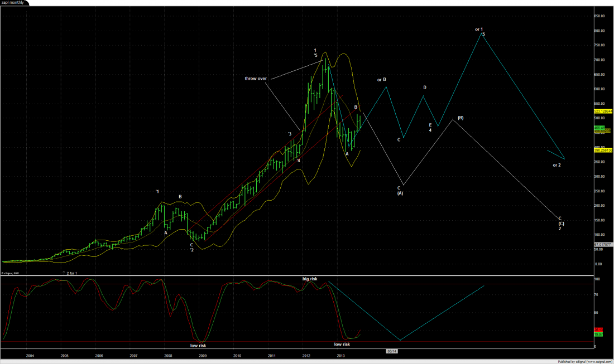The width and height of the screenshot is (614, 364).
Task: Select the 'or B' wave label
Action: point(382,80)
